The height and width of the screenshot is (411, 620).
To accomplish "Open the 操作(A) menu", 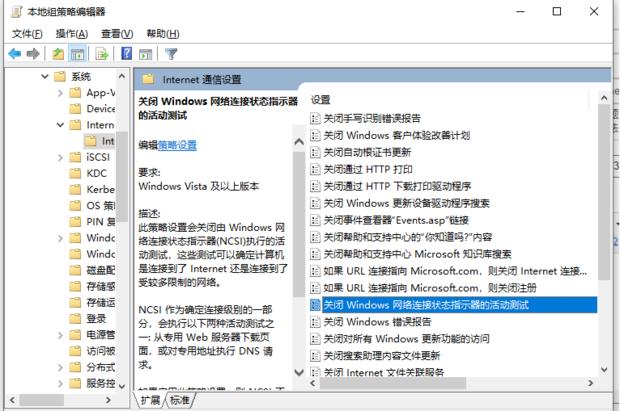I will click(x=72, y=34).
